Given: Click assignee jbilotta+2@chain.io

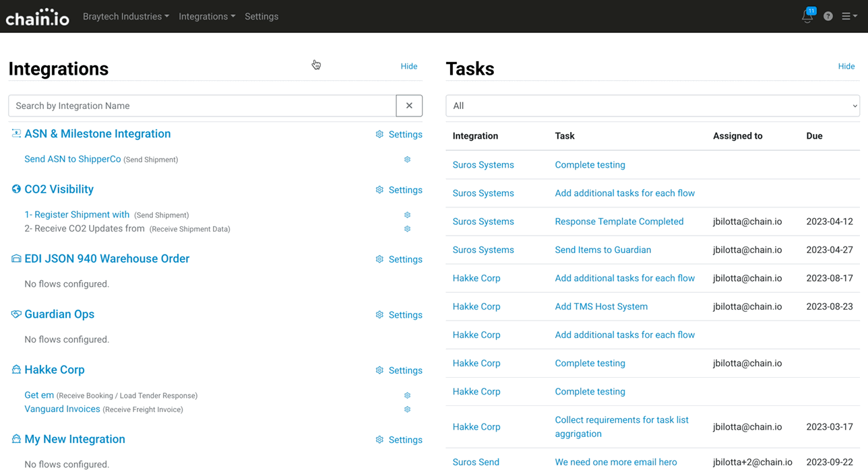Looking at the screenshot, I should (x=753, y=462).
